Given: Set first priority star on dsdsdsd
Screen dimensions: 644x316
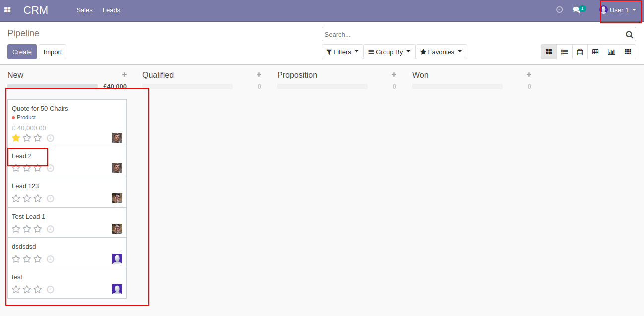Looking at the screenshot, I should pyautogui.click(x=16, y=259).
